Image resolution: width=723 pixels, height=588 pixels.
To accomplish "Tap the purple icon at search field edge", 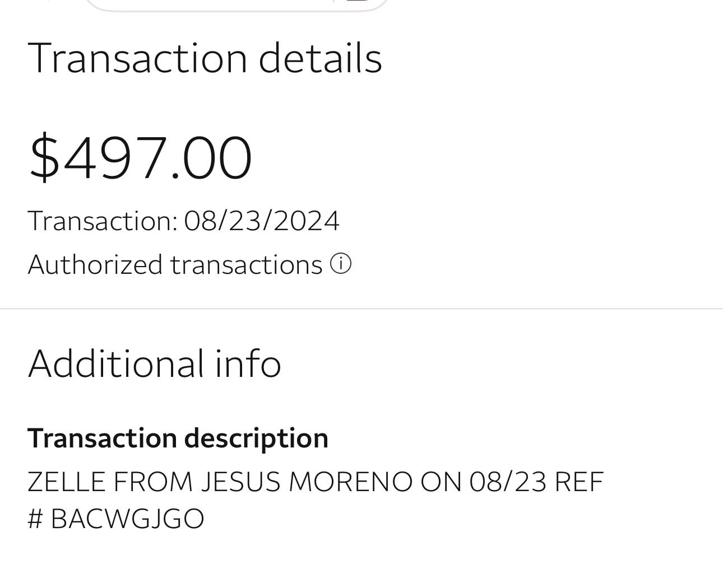I will (358, 2).
